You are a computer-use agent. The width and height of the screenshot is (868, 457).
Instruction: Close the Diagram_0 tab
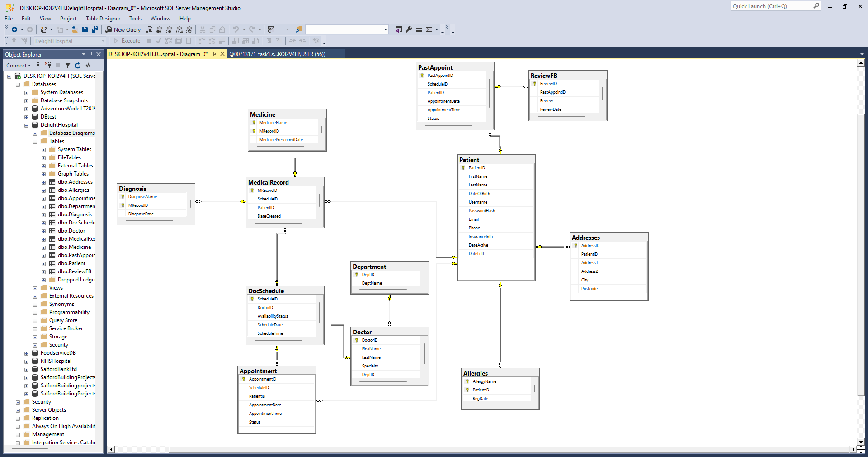[x=222, y=54]
